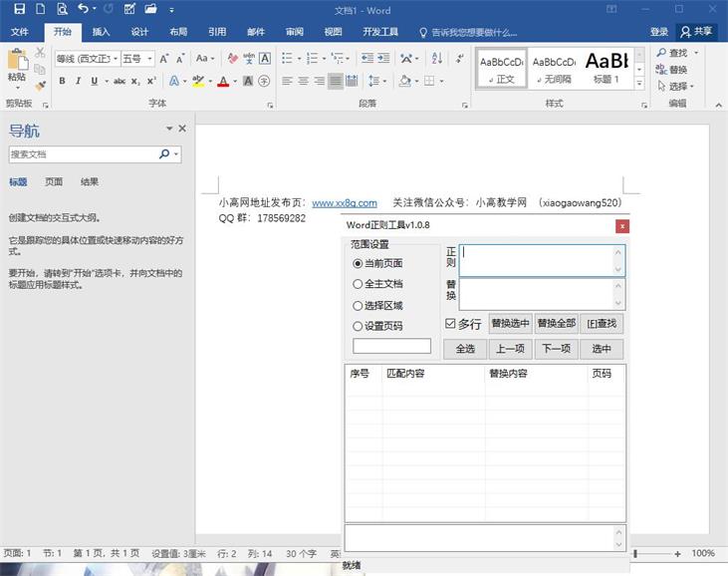728x576 pixels.
Task: Center align text
Action: click(x=304, y=82)
